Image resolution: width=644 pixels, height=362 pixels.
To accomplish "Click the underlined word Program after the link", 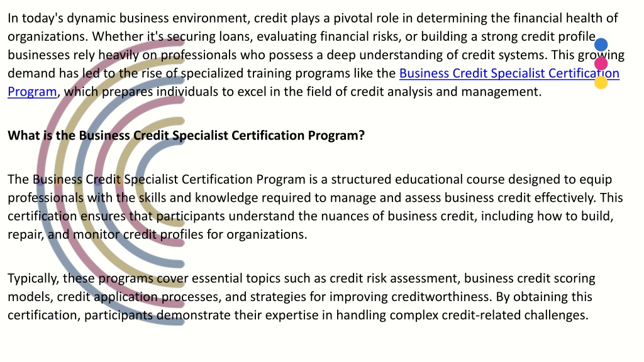I will point(32,92).
